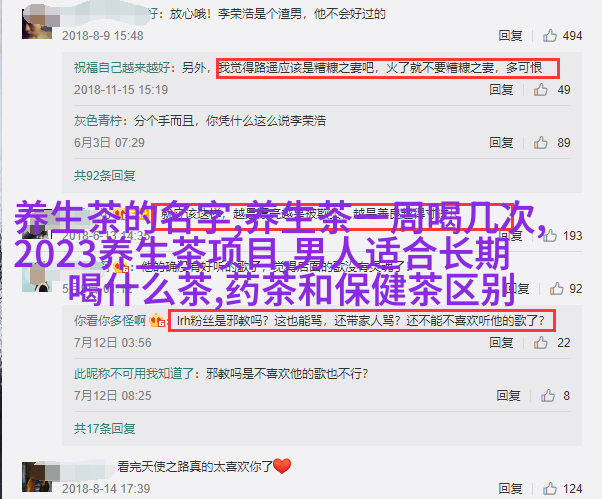Click thumbs-up on reply with 22 likes
This screenshot has width=602, height=499.
(540, 342)
